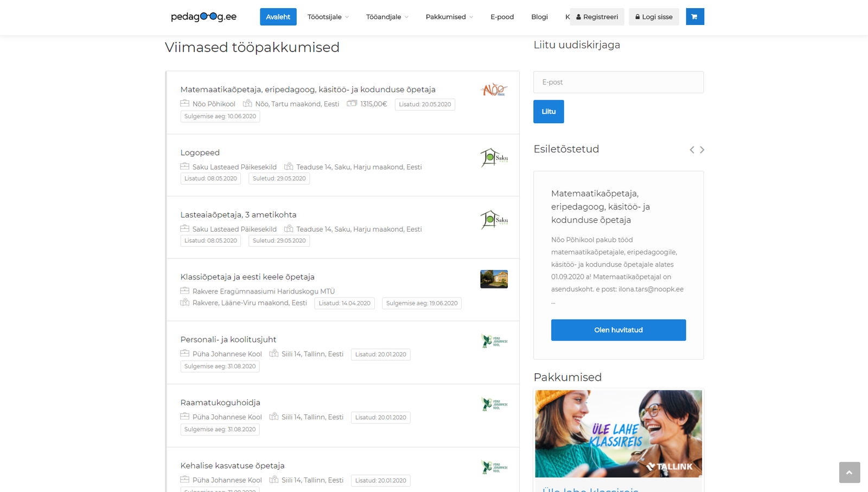Open the Rakvere school photo thumbnail

(494, 279)
